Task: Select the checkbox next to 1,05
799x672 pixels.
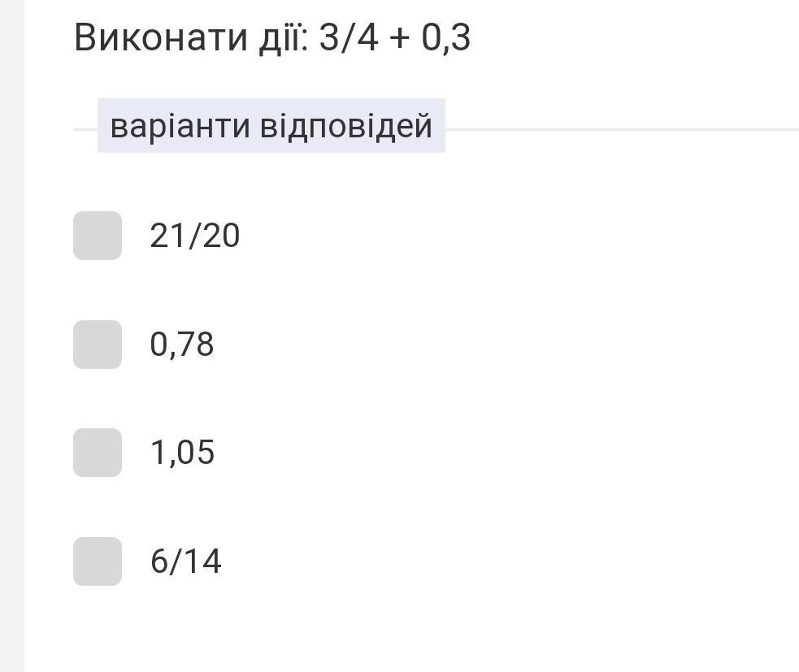Action: pos(98,453)
